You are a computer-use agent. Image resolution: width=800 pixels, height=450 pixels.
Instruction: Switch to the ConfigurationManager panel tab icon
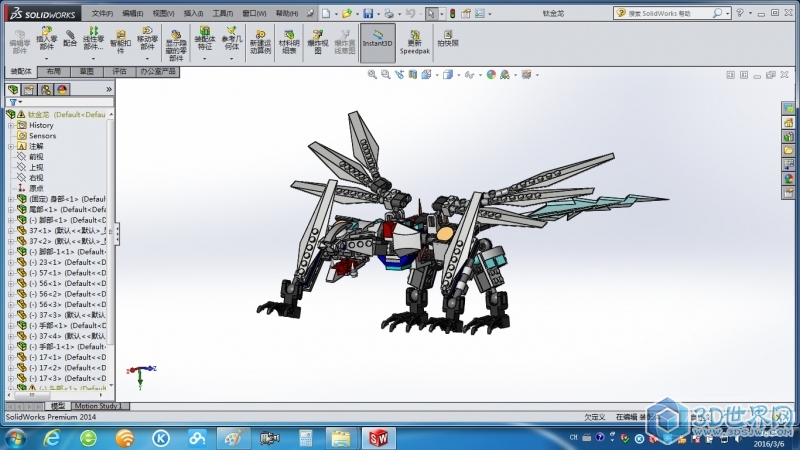(45, 89)
